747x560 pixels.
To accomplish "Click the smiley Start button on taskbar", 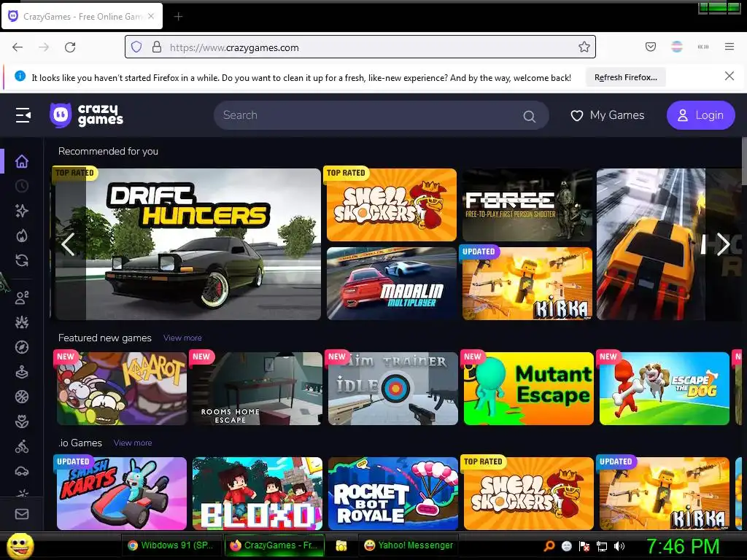I will (x=20, y=545).
